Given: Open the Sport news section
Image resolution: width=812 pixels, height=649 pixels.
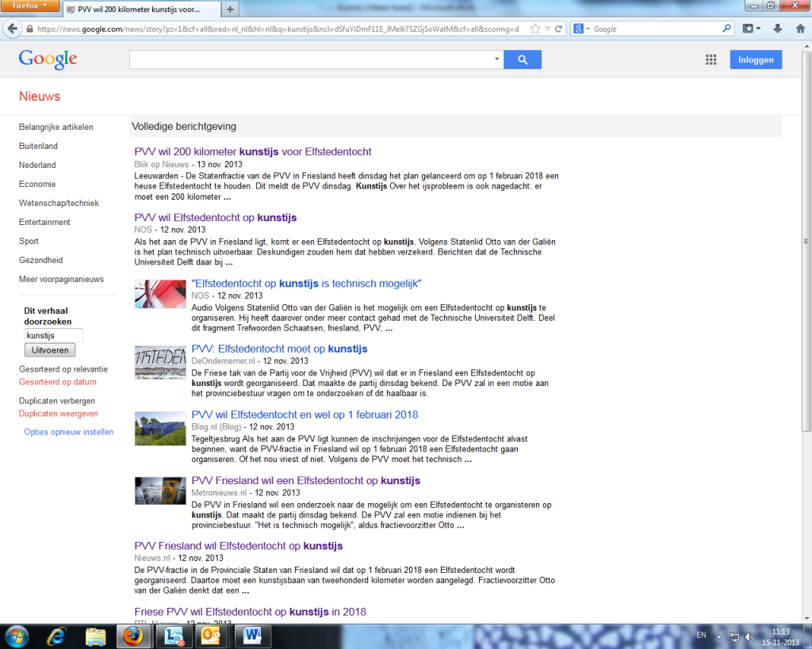Looking at the screenshot, I should click(x=29, y=241).
